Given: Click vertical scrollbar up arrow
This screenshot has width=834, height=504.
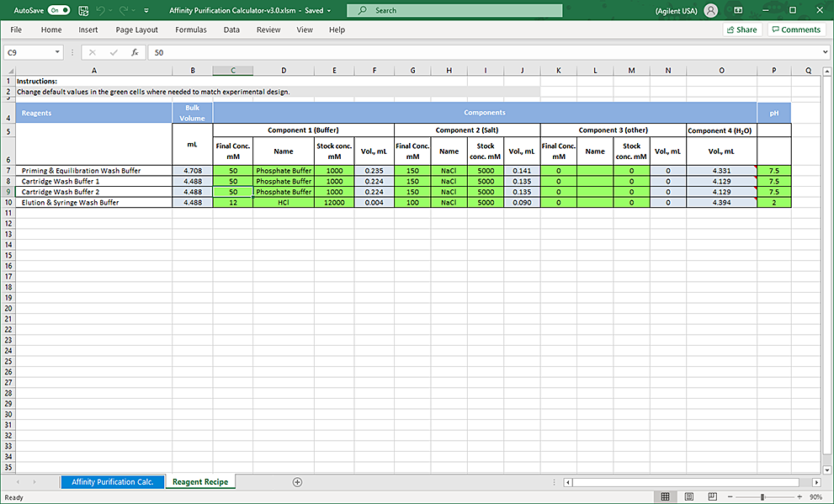Looking at the screenshot, I should point(826,71).
